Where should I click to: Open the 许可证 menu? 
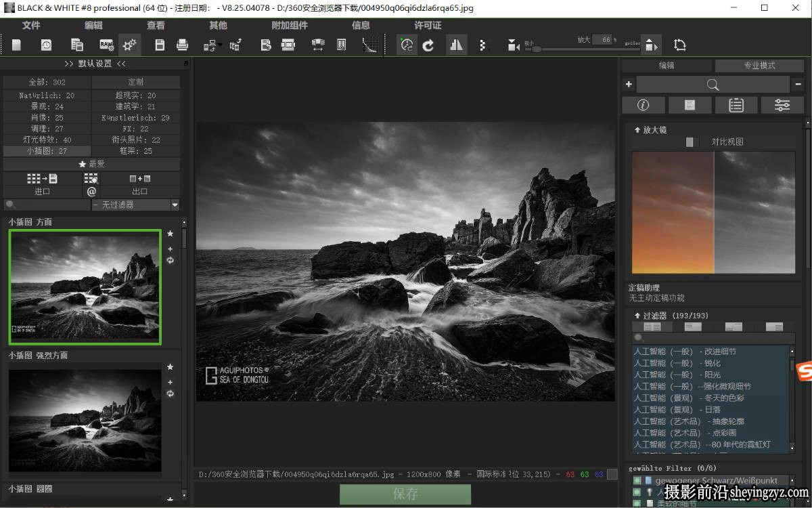click(428, 25)
